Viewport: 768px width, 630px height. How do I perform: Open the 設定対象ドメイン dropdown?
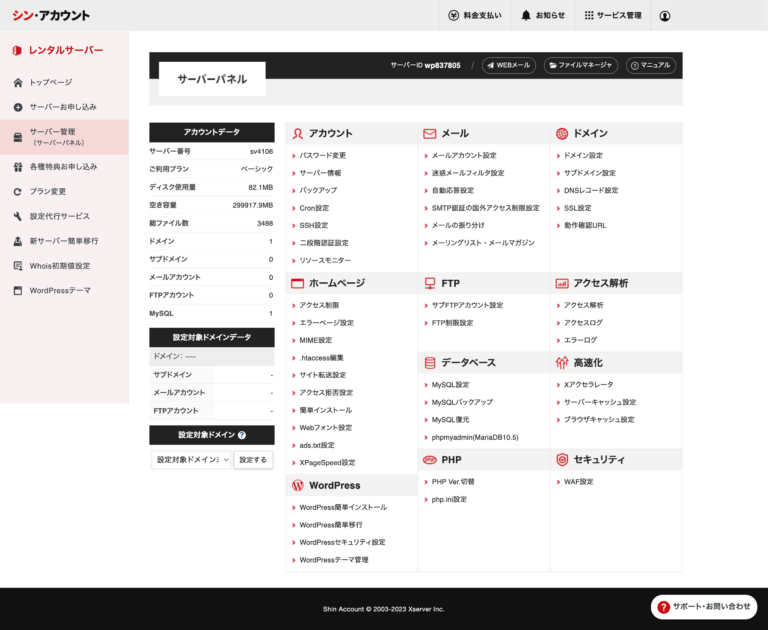[191, 460]
